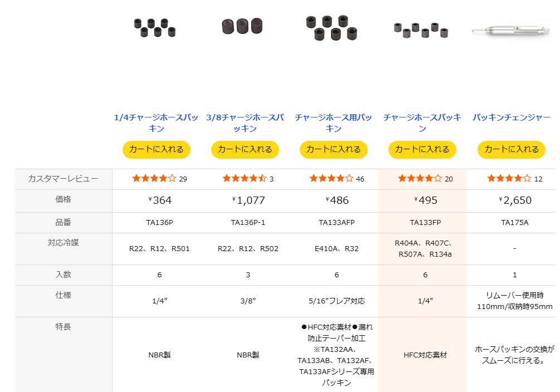Add パッキンチェンジャー to cart
The height and width of the screenshot is (392, 560).
[512, 149]
